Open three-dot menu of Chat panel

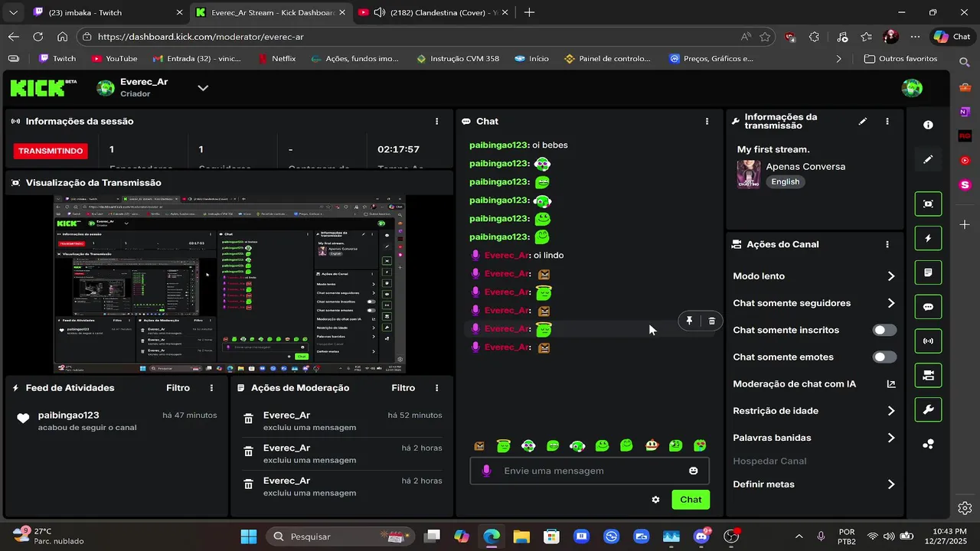[x=707, y=121]
